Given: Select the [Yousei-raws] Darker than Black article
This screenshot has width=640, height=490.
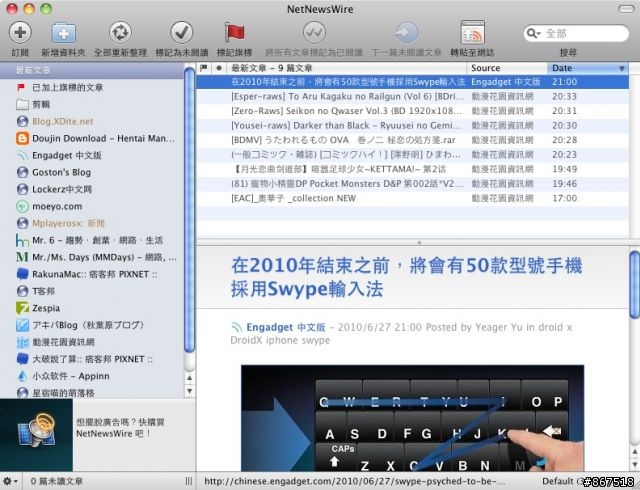Looking at the screenshot, I should (x=413, y=126).
